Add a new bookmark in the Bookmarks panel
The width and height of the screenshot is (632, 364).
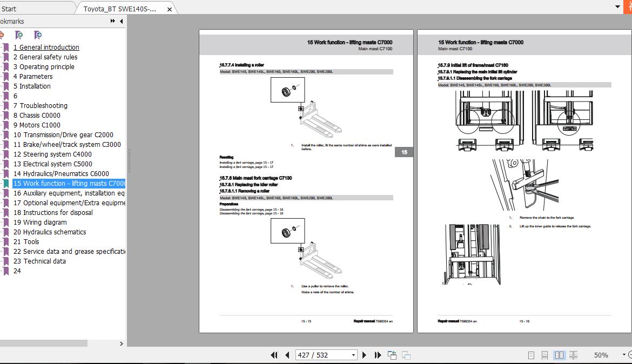pos(19,35)
